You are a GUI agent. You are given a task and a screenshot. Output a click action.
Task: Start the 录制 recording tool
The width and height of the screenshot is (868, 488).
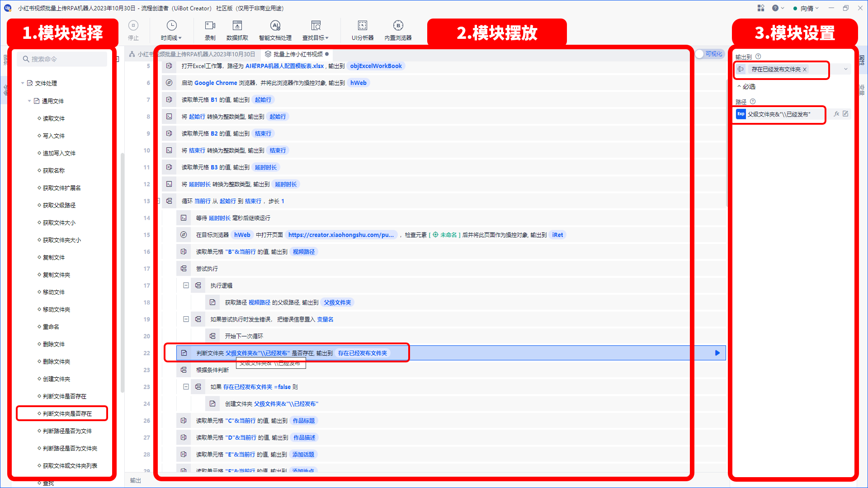[x=210, y=30]
